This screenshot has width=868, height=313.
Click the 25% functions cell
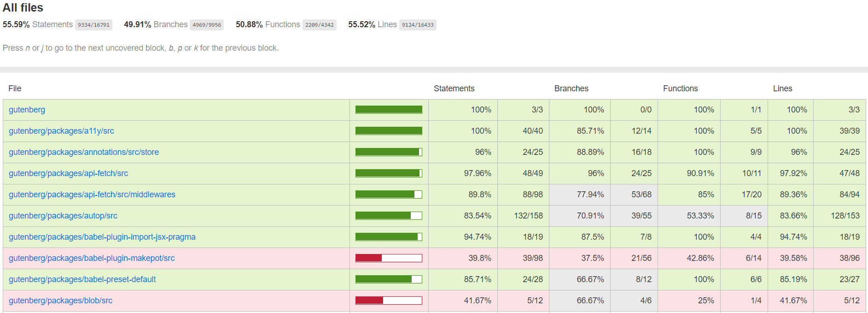(689, 301)
